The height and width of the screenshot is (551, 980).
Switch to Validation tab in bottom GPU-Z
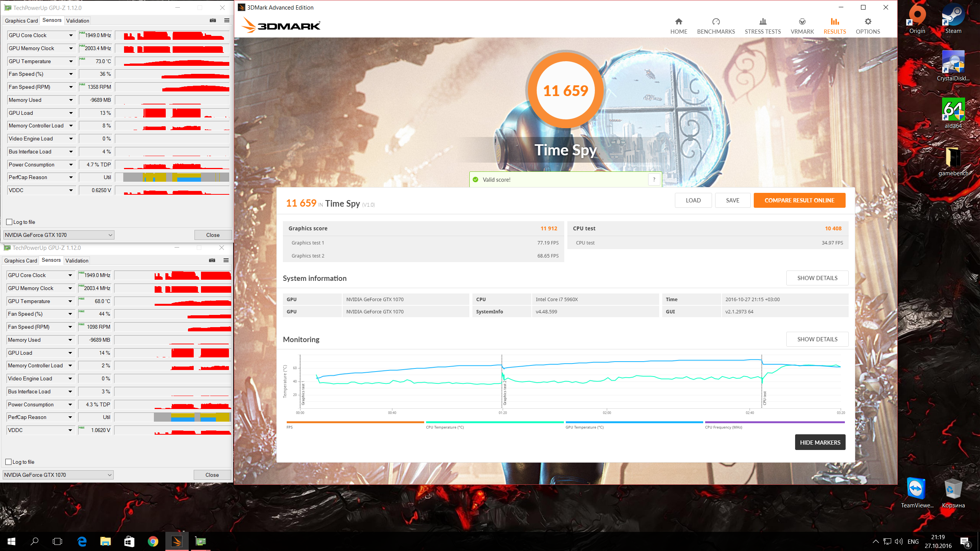coord(77,261)
